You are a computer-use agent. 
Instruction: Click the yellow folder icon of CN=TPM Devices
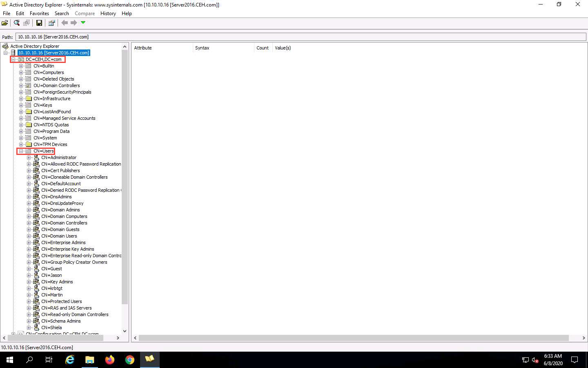pyautogui.click(x=29, y=144)
